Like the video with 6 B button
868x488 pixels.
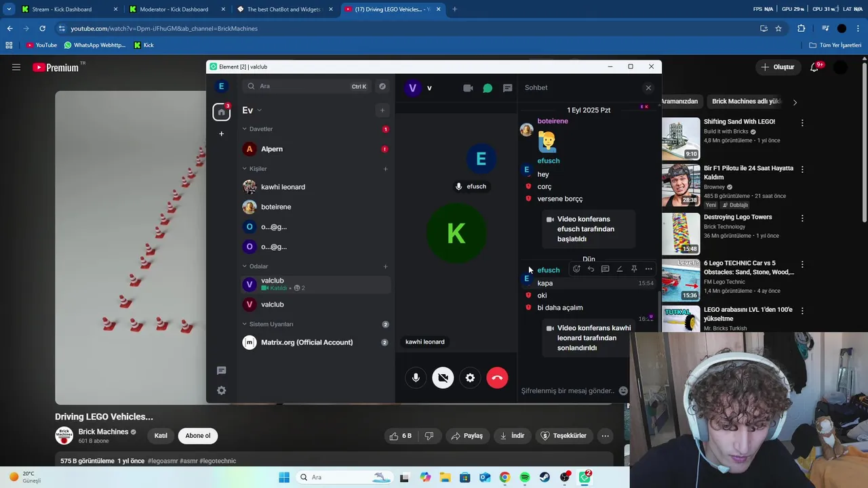[401, 436]
